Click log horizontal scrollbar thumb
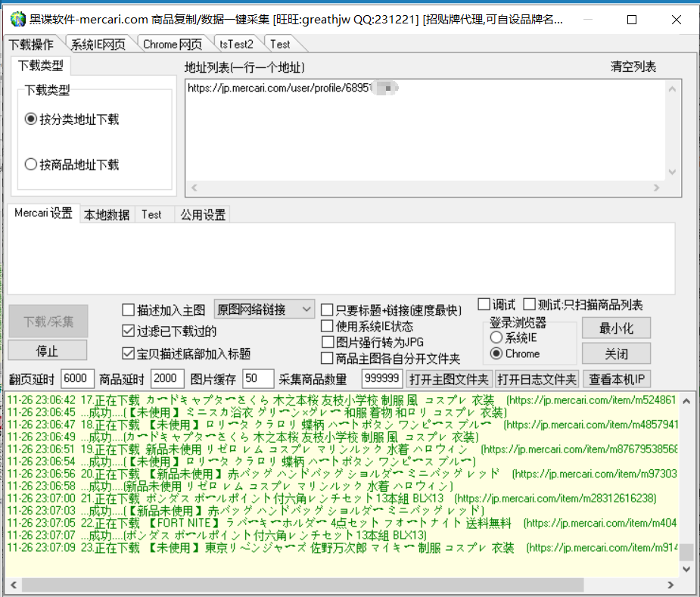Screen dimensions: 700x597 point(303,584)
